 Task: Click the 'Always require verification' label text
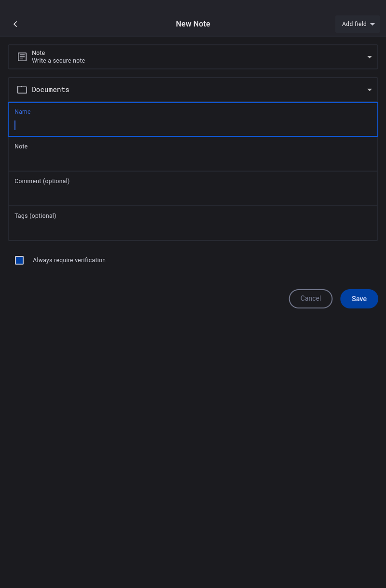click(69, 260)
